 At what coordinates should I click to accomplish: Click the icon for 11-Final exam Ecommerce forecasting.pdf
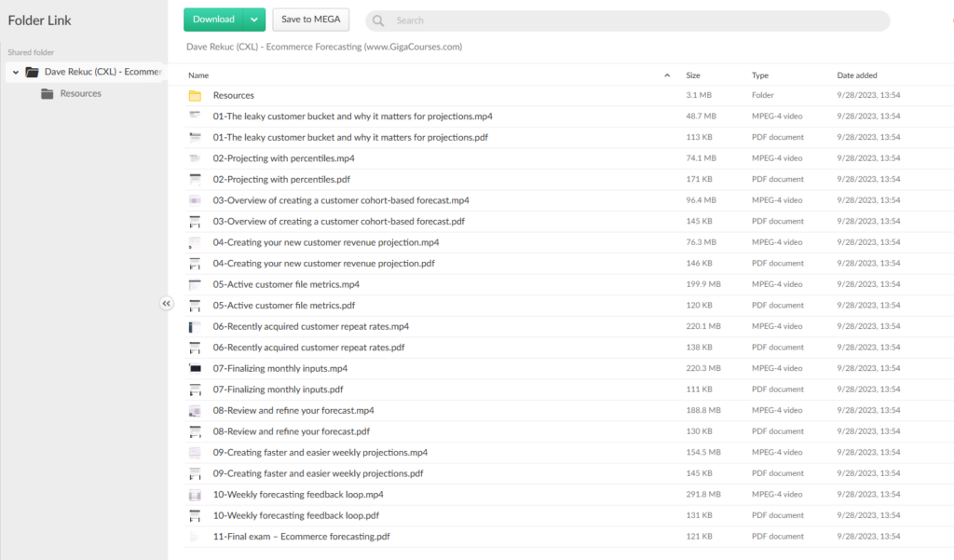click(195, 537)
